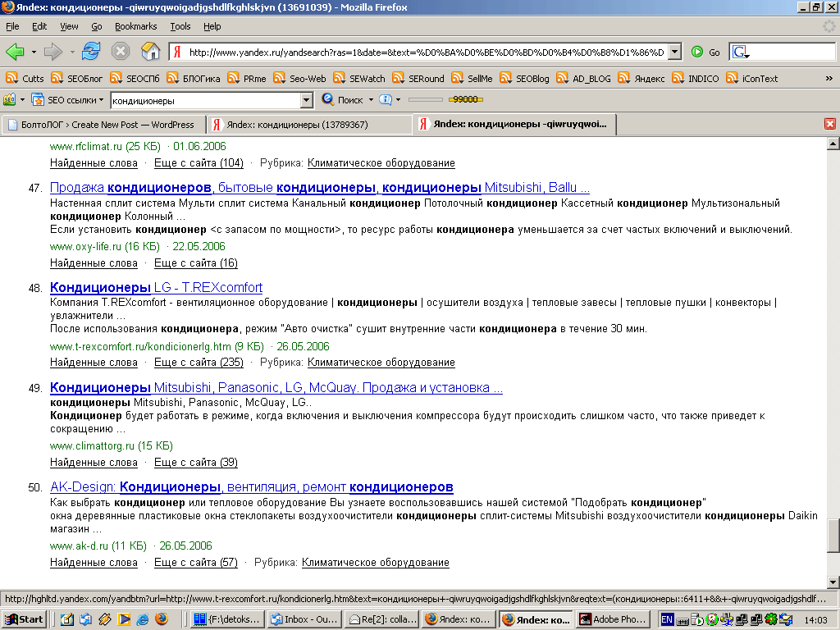Switch to Яndex кондиционеры (13789367) tab
This screenshot has height=630, width=840.
[x=309, y=125]
